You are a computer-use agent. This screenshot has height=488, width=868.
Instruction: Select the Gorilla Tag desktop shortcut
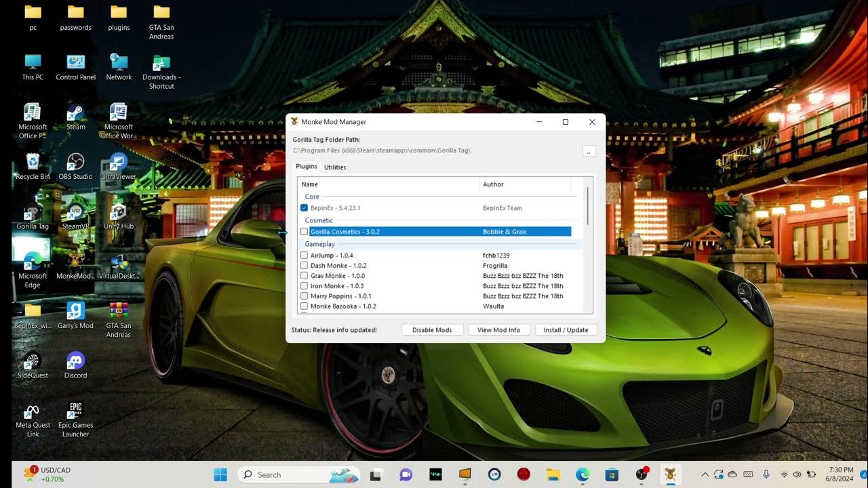pyautogui.click(x=33, y=216)
